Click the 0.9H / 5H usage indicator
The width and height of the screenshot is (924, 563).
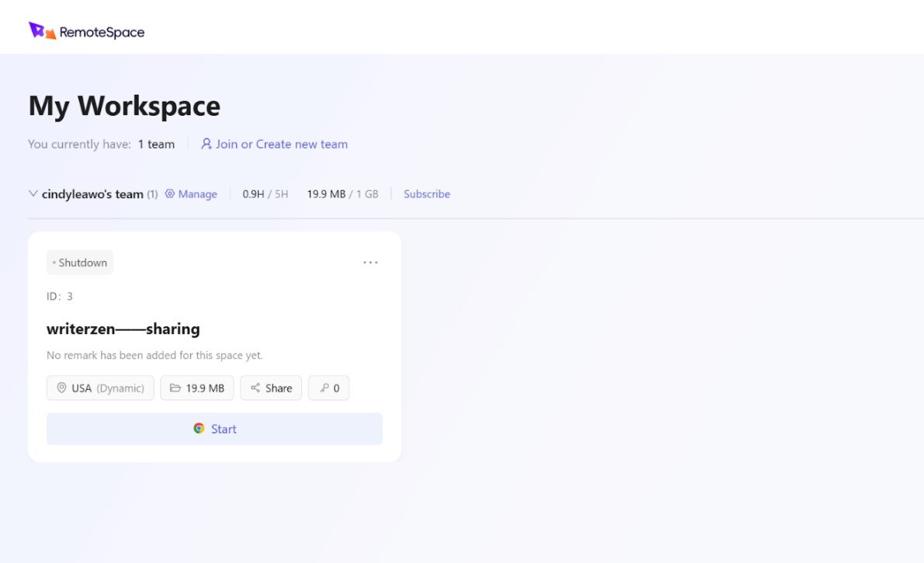264,193
